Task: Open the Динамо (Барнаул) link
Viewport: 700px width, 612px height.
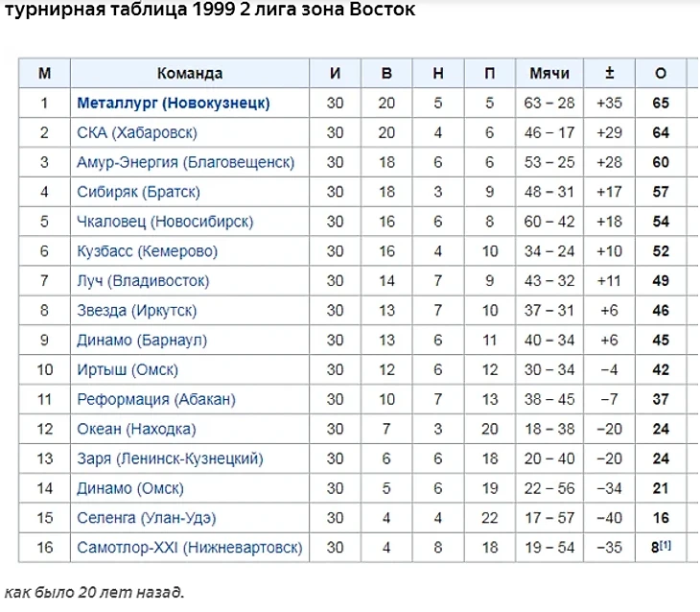Action: point(142,341)
